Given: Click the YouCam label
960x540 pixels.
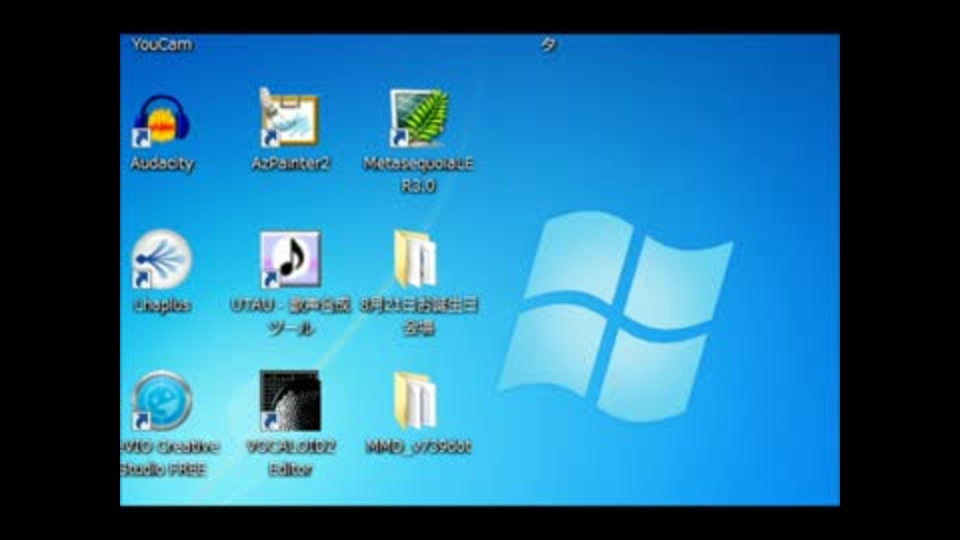Looking at the screenshot, I should point(162,45).
